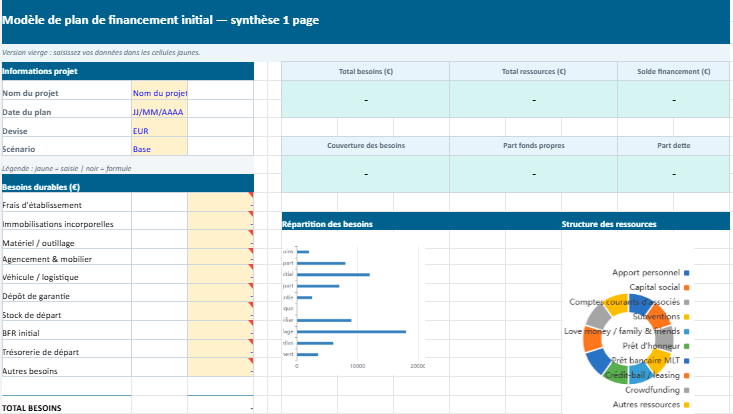Viewport: 733px width, 414px height.
Task: Click the Prêt d'honneur green legend swatch
Action: pos(688,346)
